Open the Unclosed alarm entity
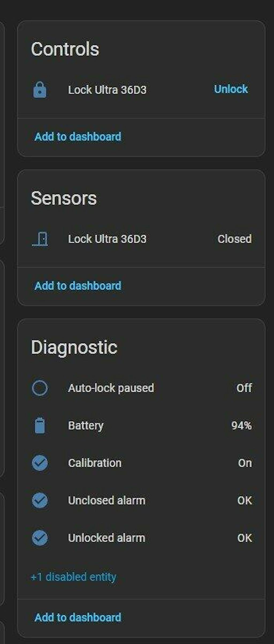 point(106,500)
